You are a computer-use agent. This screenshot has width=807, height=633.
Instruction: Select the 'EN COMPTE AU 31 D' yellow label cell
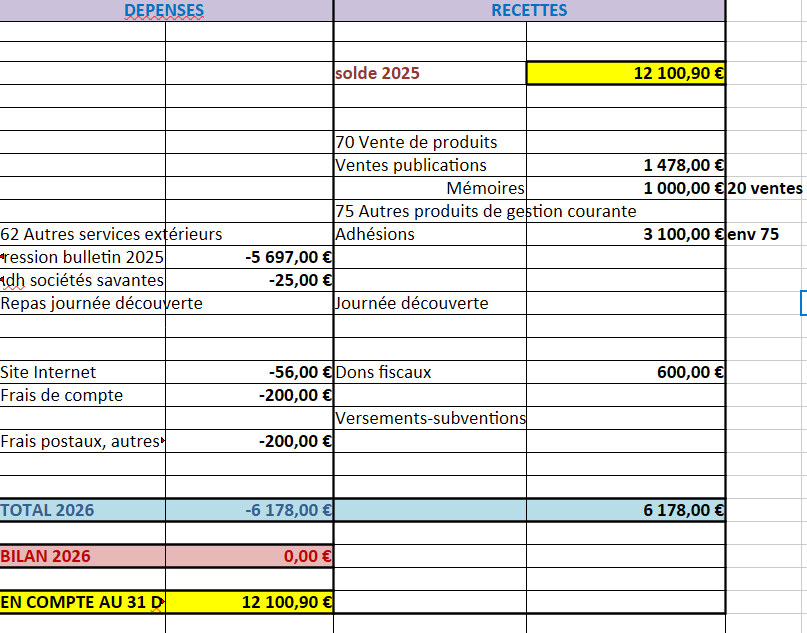click(x=83, y=602)
